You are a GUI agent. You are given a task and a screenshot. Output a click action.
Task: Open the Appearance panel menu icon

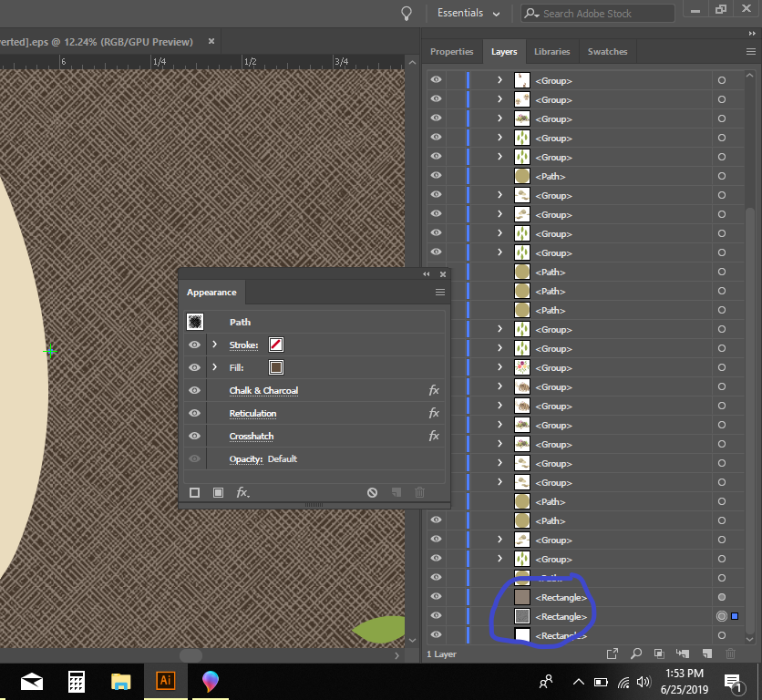click(440, 292)
